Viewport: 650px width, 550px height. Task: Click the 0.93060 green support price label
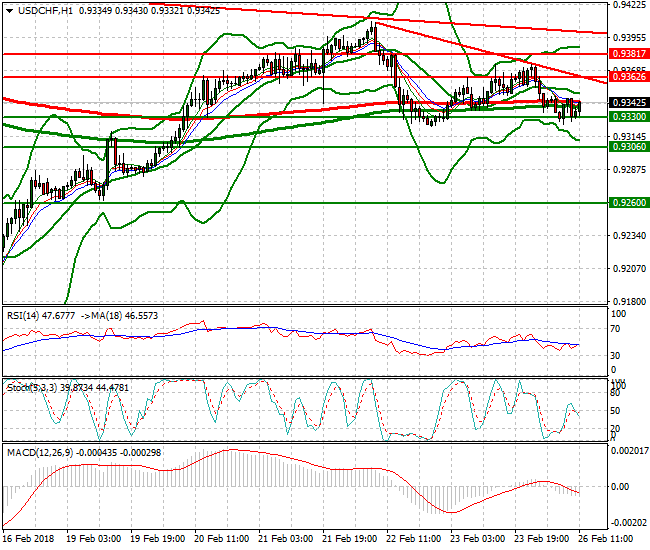629,147
